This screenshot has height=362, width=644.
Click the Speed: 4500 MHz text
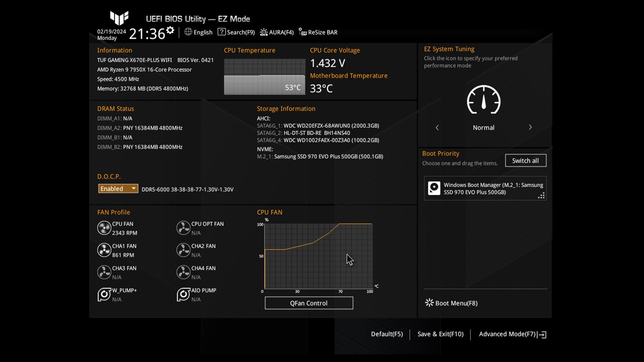pyautogui.click(x=118, y=79)
